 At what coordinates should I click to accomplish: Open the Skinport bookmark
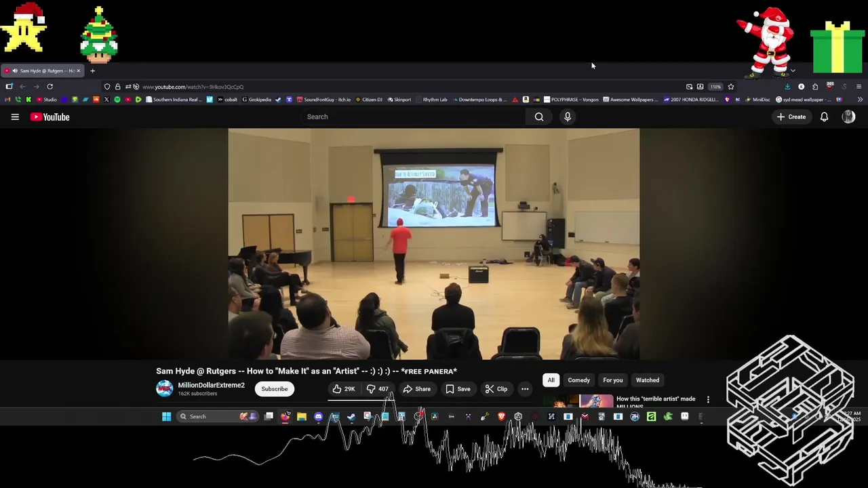click(399, 100)
